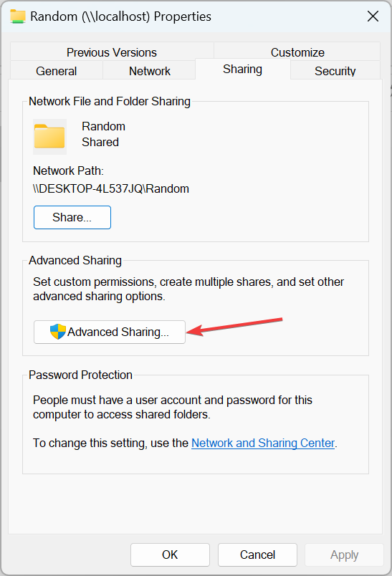
Task: Open Advanced Sharing settings
Action: tap(110, 332)
